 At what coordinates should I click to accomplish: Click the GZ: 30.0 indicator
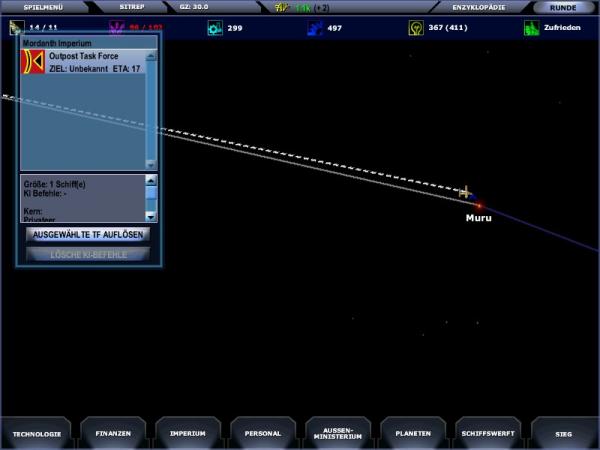click(x=194, y=7)
